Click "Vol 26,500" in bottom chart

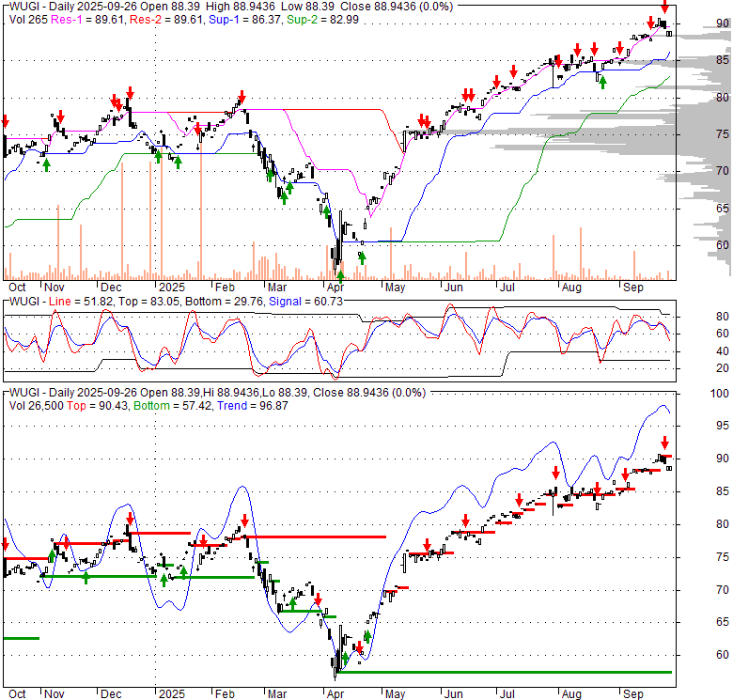pyautogui.click(x=36, y=406)
